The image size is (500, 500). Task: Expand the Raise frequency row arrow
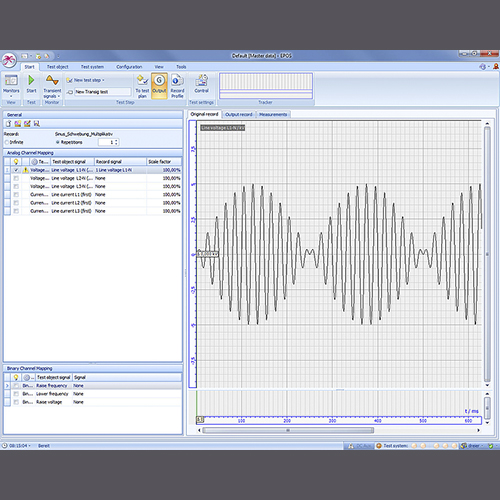coord(7,386)
